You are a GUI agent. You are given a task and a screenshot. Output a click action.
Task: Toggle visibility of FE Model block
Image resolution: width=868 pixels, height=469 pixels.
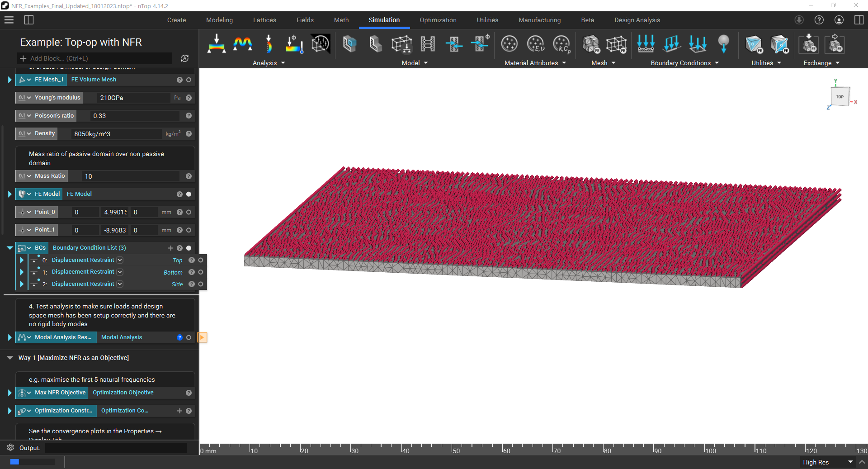click(x=189, y=194)
